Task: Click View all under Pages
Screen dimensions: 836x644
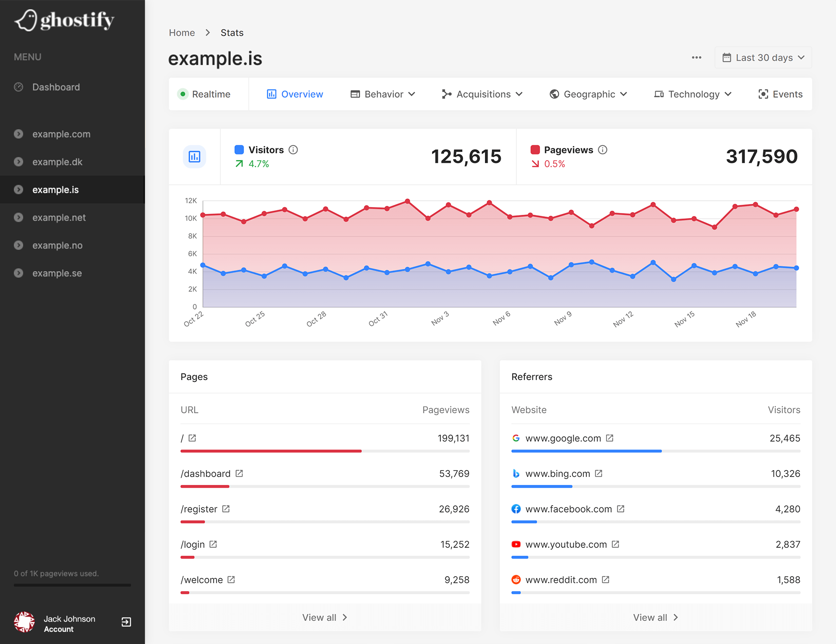Action: point(325,617)
